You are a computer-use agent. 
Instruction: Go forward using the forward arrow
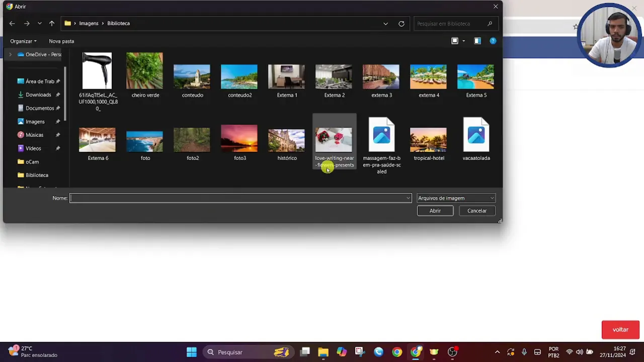coord(27,24)
